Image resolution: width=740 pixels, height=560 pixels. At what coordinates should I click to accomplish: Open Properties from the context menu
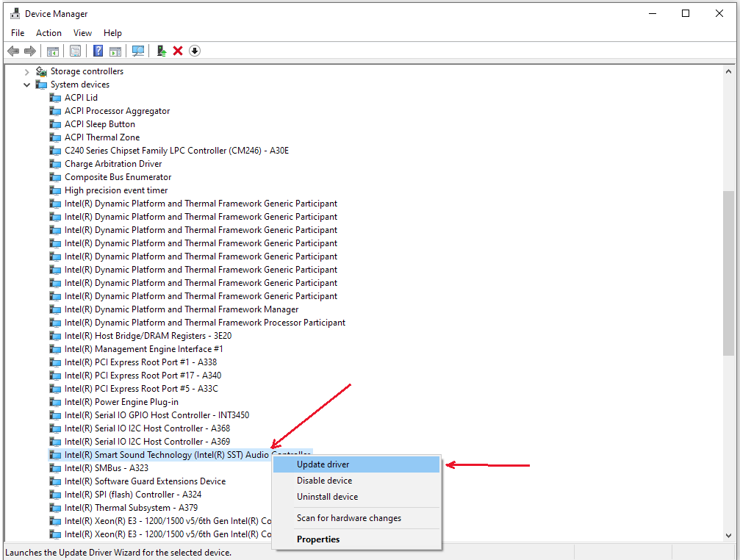click(356, 539)
